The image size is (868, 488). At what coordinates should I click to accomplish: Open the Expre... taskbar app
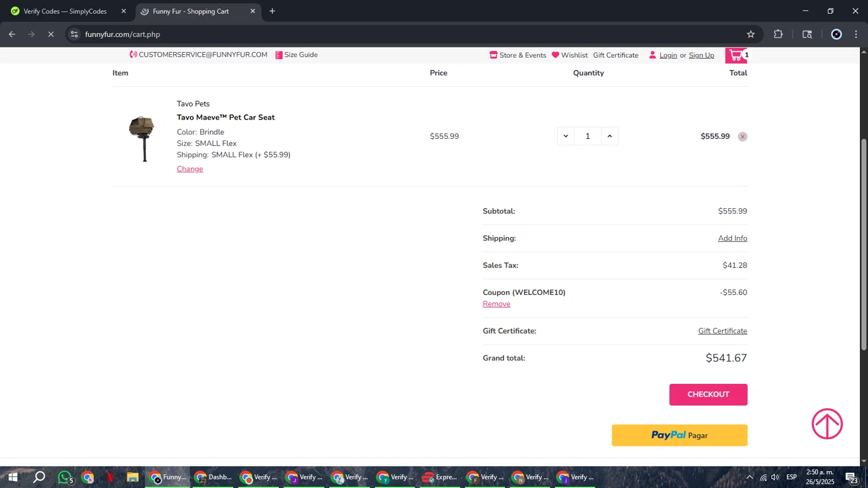click(439, 477)
